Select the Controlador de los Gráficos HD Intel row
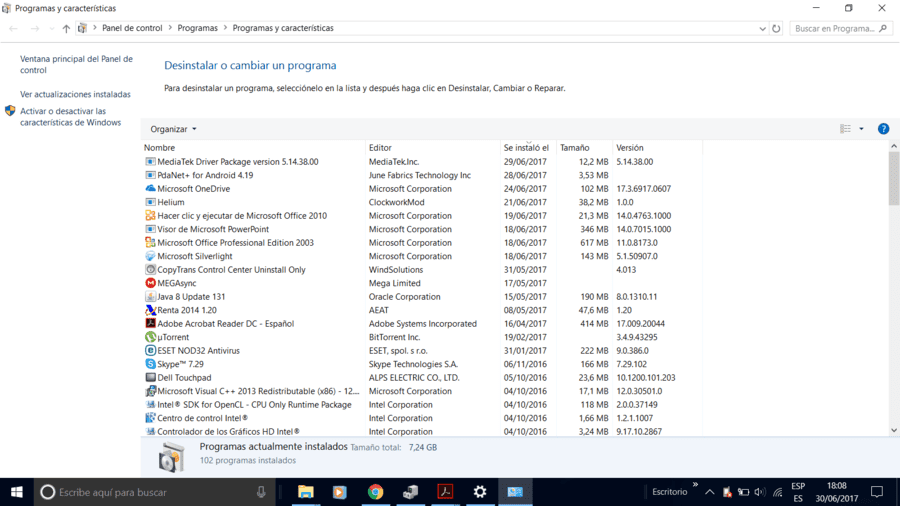The width and height of the screenshot is (900, 506). tap(422, 431)
